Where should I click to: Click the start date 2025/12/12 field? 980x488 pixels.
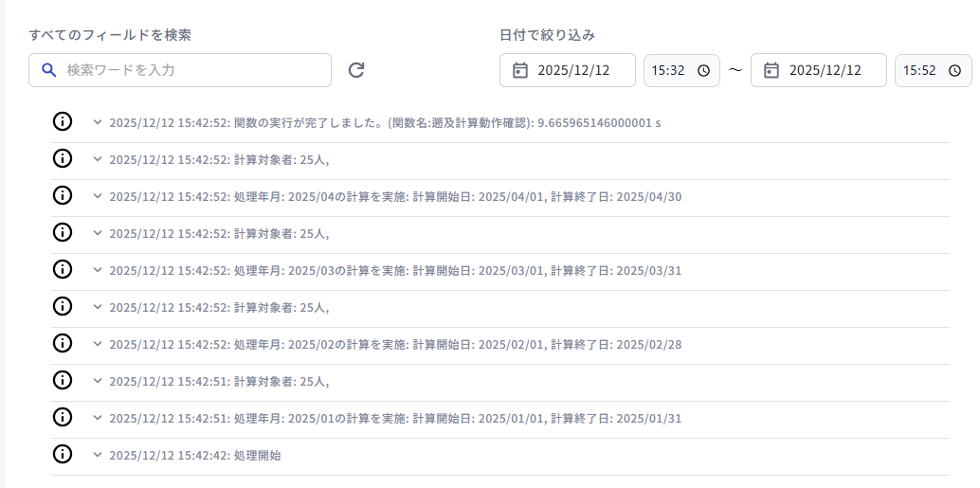tap(573, 70)
